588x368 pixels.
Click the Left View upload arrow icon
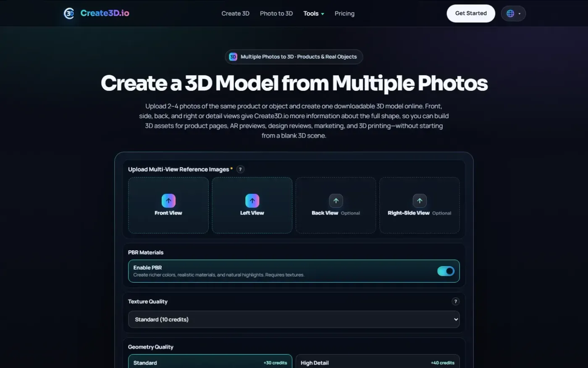pyautogui.click(x=252, y=201)
